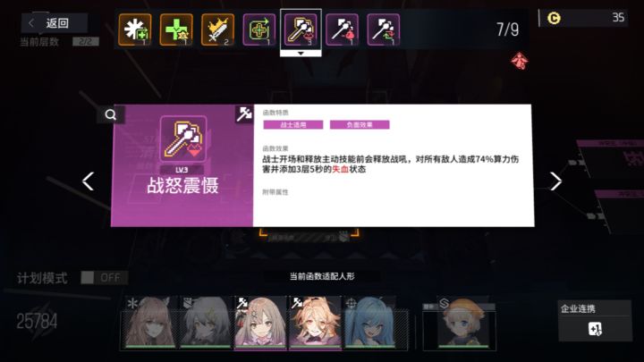Select the axe with swap arrows icon

pyautogui.click(x=384, y=29)
